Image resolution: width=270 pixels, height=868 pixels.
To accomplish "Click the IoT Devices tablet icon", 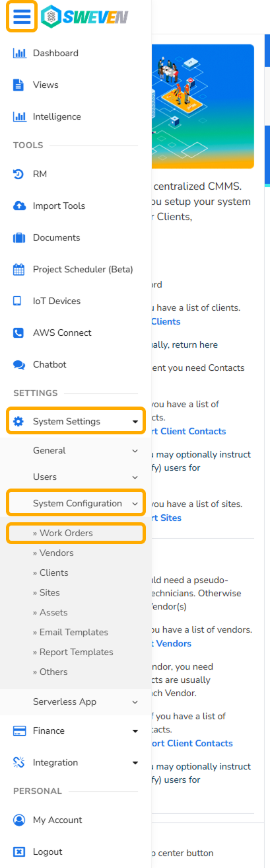I will tap(18, 301).
